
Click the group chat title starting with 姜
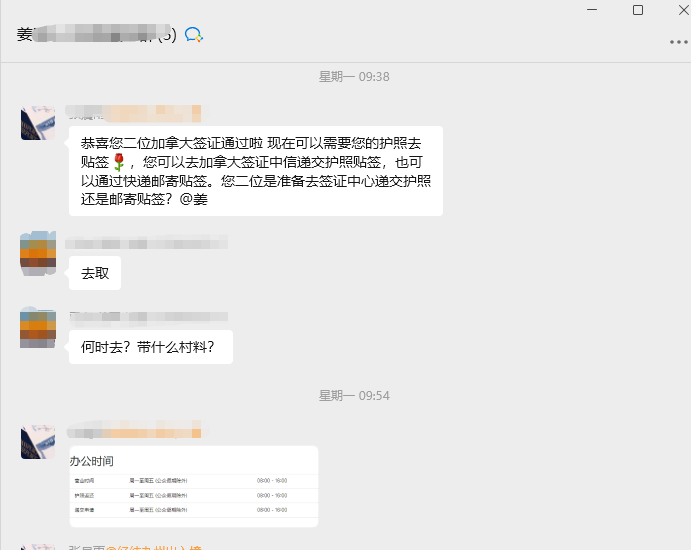point(97,34)
